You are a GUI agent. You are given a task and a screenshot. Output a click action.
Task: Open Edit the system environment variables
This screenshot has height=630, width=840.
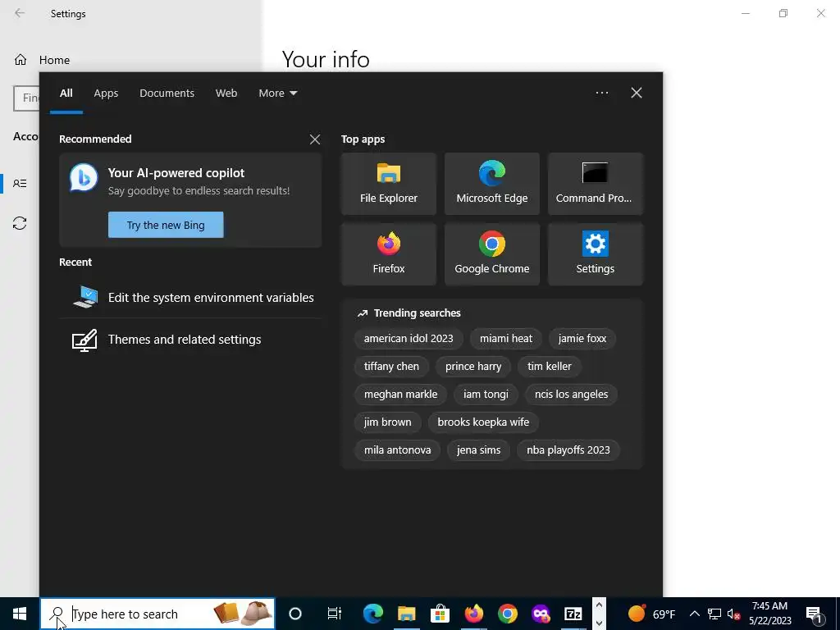click(190, 297)
